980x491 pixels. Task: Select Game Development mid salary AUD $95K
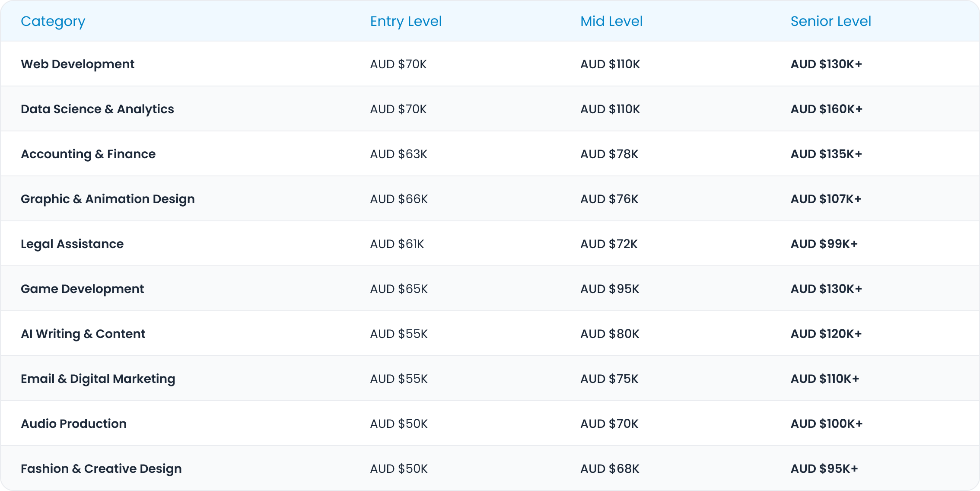(609, 289)
